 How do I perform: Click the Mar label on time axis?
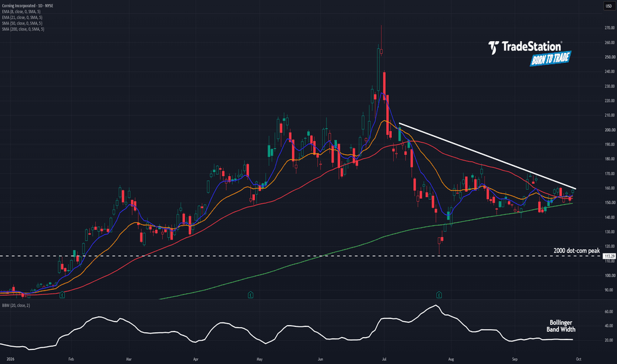[x=128, y=359]
